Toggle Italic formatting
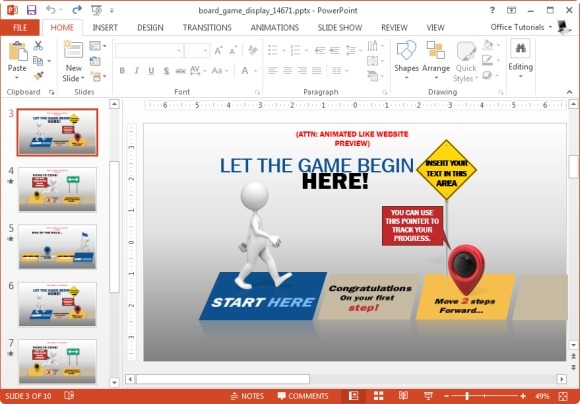This screenshot has width=580, height=404. coord(136,71)
